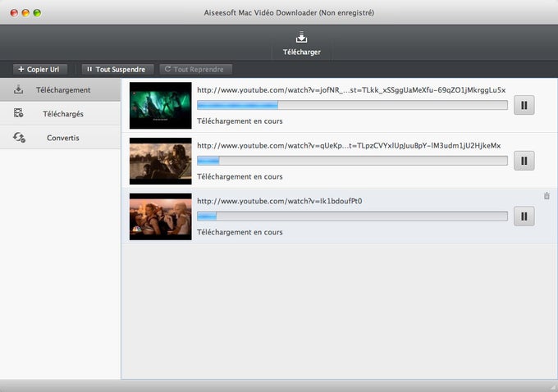Click the Ik1bdoufPt0 download progress bar

coord(352,216)
